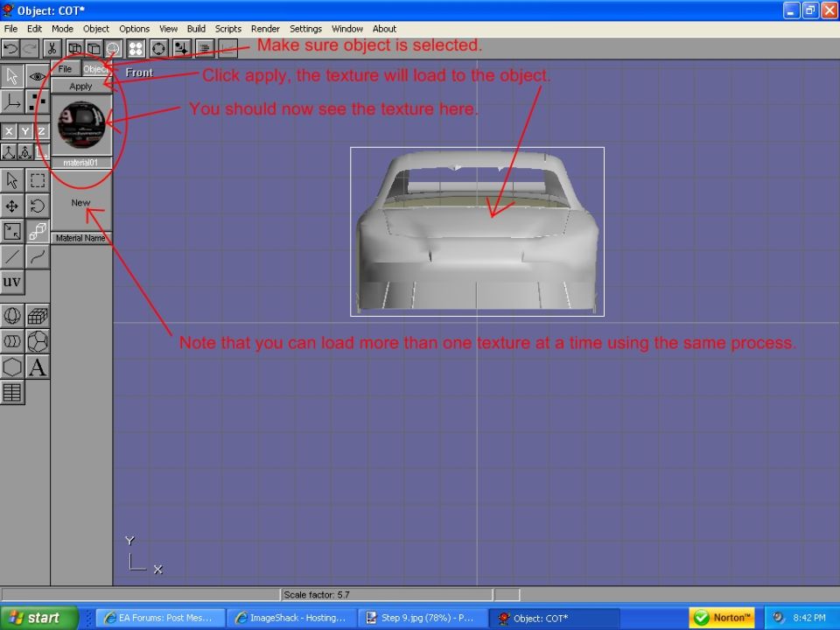Click the Undo arrow in the top toolbar

(x=10, y=49)
